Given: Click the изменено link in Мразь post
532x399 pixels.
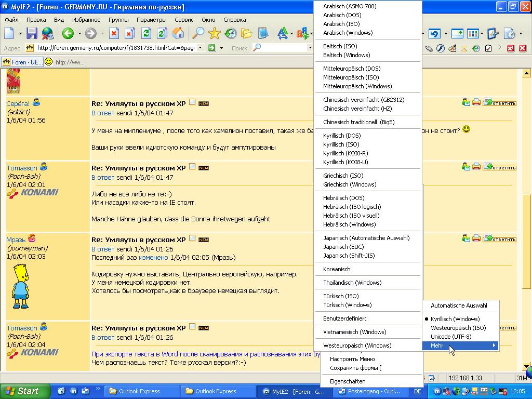Looking at the screenshot, I should 153,258.
